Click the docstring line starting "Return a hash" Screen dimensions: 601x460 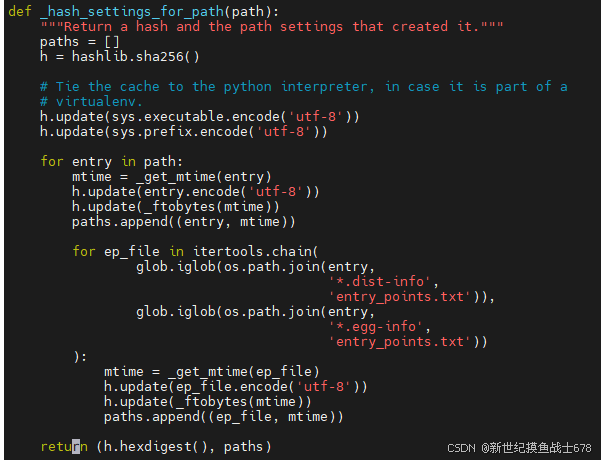point(271,26)
